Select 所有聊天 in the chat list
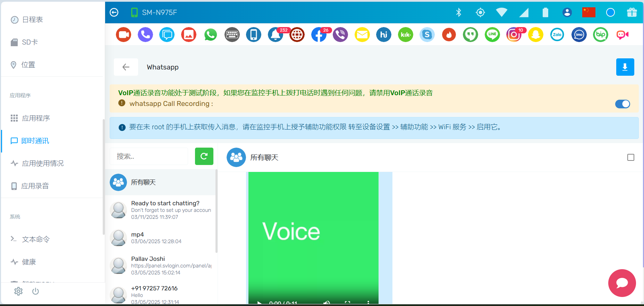The image size is (644, 306). point(160,182)
